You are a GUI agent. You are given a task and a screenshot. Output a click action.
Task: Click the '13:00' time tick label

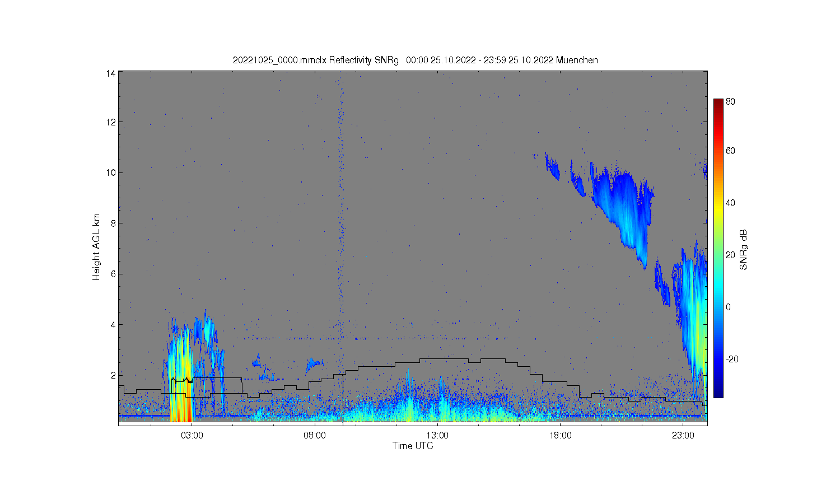coord(437,436)
